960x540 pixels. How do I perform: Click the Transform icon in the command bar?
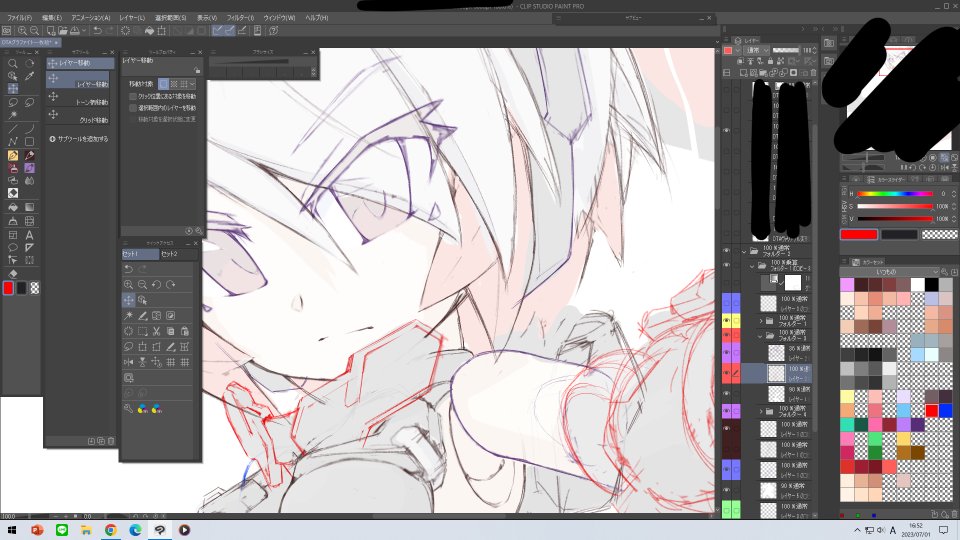[x=162, y=31]
